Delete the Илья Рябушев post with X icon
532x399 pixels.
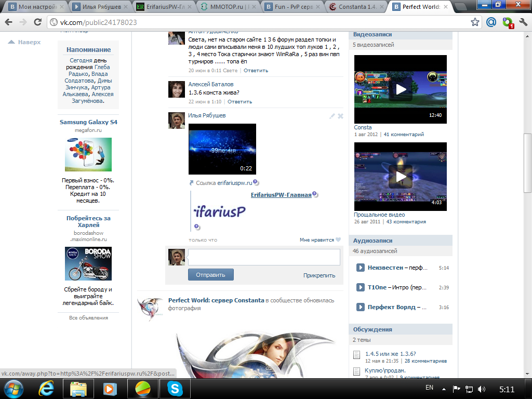340,116
